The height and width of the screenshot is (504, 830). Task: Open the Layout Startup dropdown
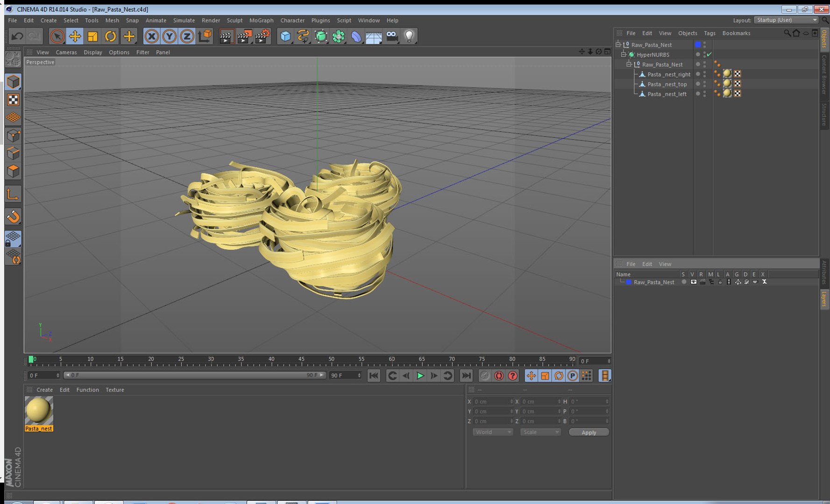point(787,20)
